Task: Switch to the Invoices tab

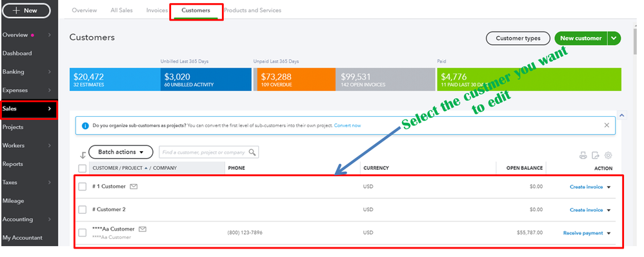Action: pyautogui.click(x=157, y=10)
